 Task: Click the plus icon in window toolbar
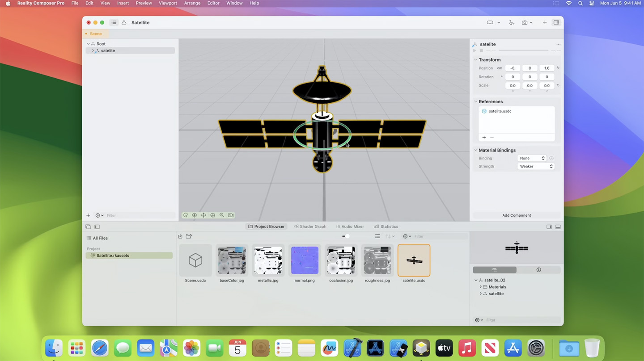(x=545, y=22)
